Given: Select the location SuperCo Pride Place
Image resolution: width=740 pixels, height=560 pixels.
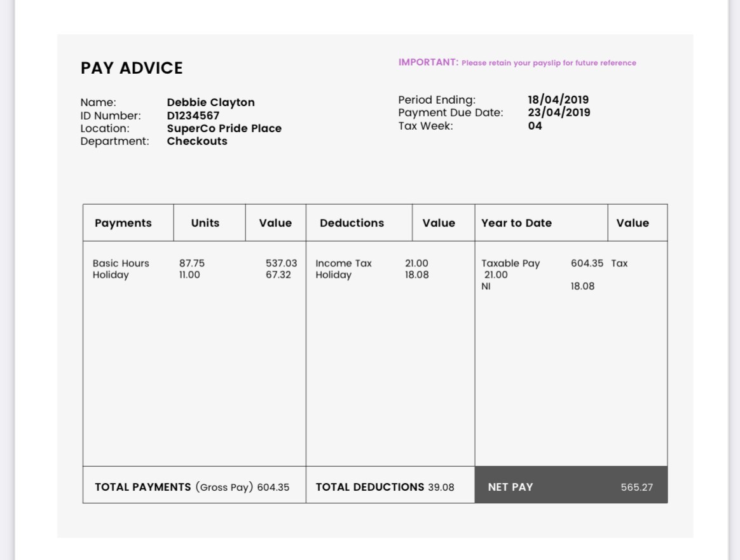Looking at the screenshot, I should (x=224, y=128).
